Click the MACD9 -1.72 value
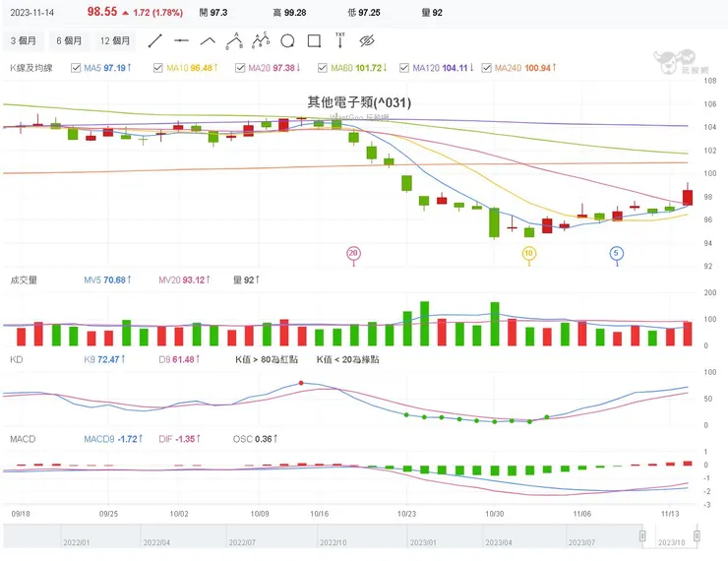The image size is (728, 561). pos(113,439)
